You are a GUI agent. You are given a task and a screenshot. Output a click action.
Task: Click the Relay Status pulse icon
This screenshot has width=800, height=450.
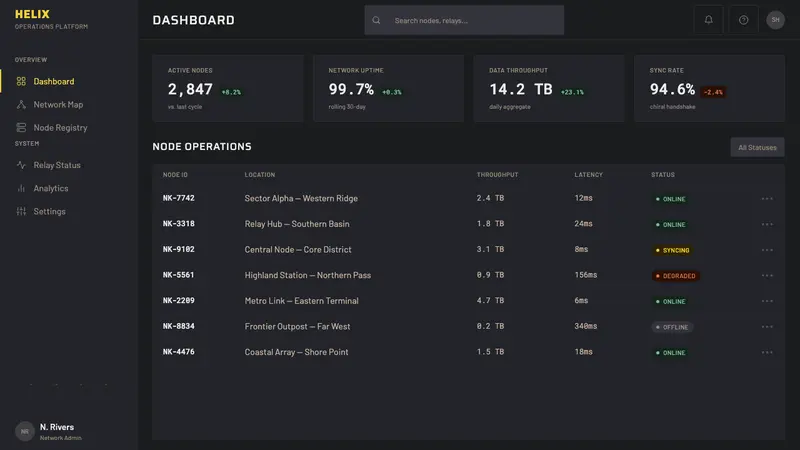coord(21,165)
